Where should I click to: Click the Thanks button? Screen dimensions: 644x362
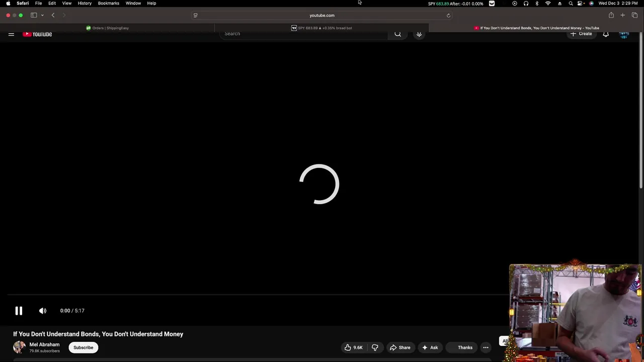point(461,347)
